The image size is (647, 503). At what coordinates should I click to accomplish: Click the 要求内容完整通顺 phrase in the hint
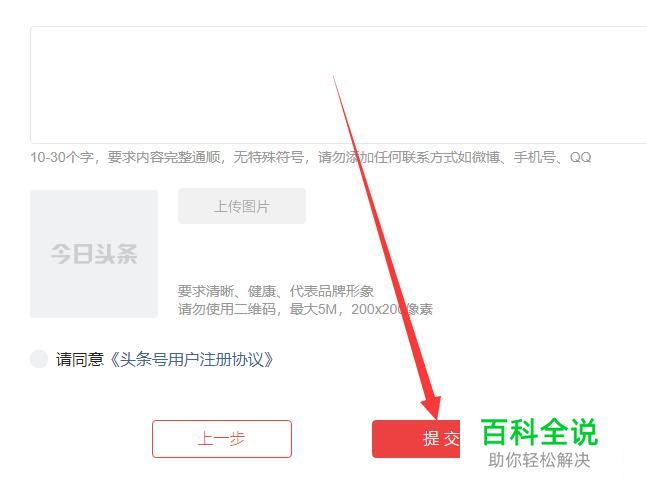[x=164, y=157]
